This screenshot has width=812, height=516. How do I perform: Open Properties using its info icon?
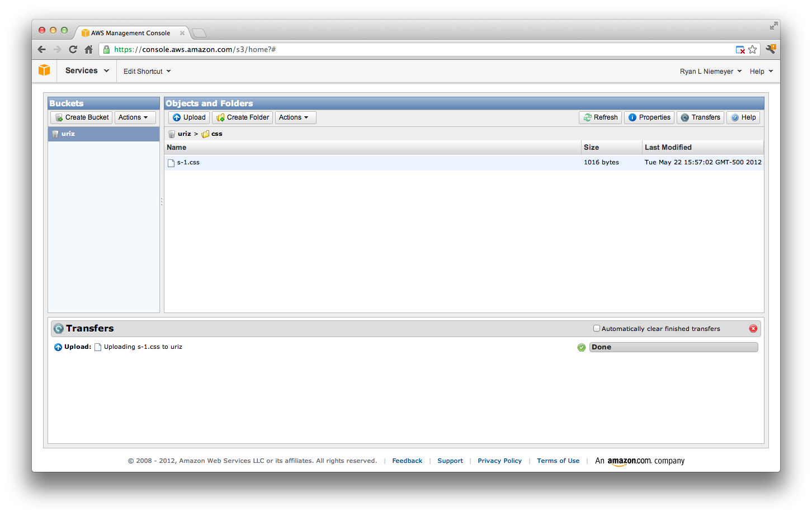coord(632,117)
